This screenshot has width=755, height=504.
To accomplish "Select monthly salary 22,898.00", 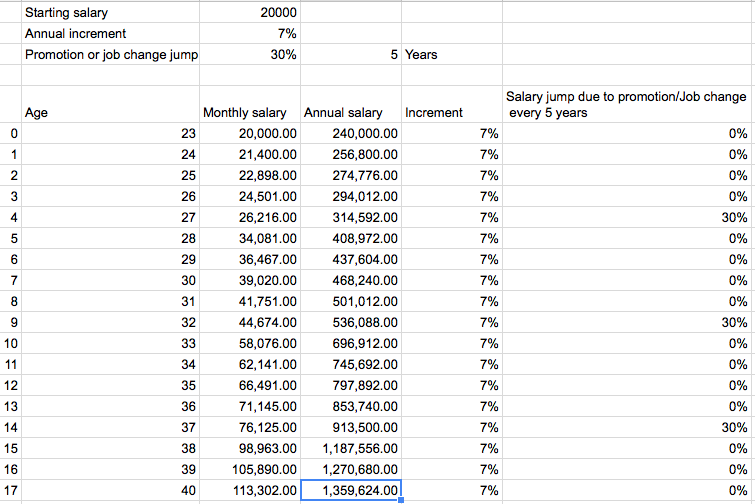I will tap(250, 175).
